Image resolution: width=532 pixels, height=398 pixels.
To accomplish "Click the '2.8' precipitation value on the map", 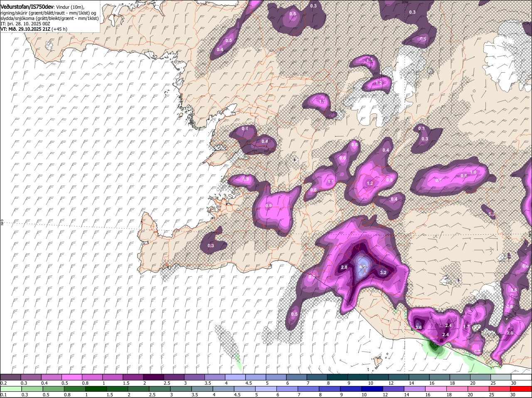I will pyautogui.click(x=344, y=267).
